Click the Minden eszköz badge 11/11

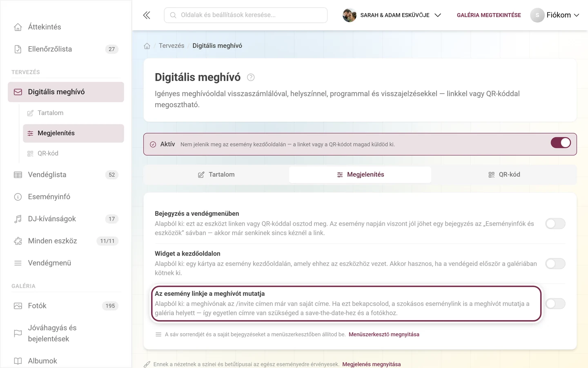(107, 241)
